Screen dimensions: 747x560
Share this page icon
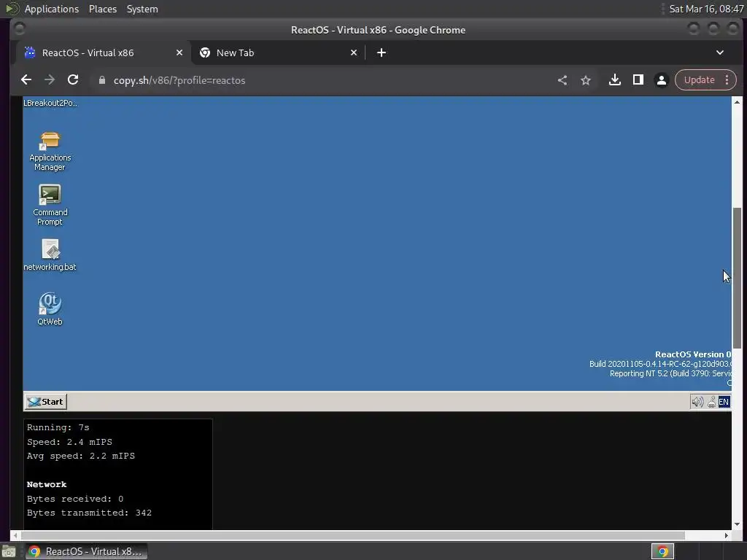pyautogui.click(x=562, y=80)
